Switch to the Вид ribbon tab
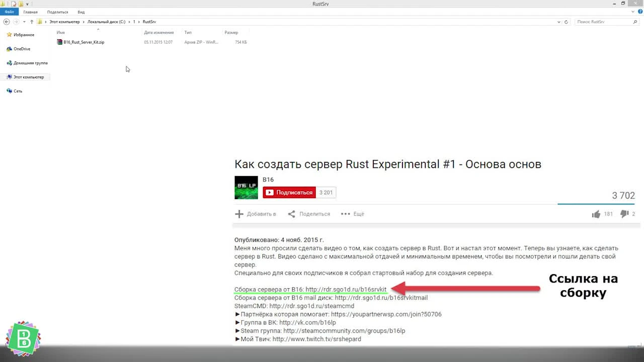The height and width of the screenshot is (362, 644). tap(81, 12)
